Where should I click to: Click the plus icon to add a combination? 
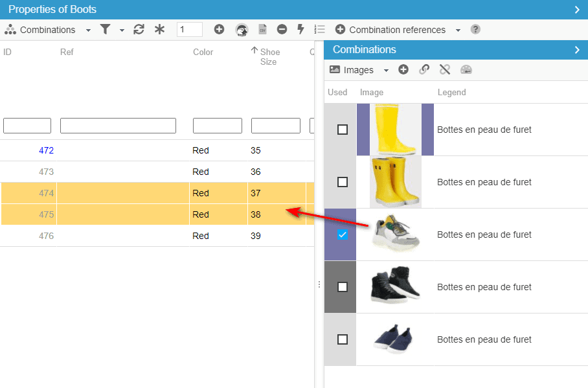[x=219, y=30]
